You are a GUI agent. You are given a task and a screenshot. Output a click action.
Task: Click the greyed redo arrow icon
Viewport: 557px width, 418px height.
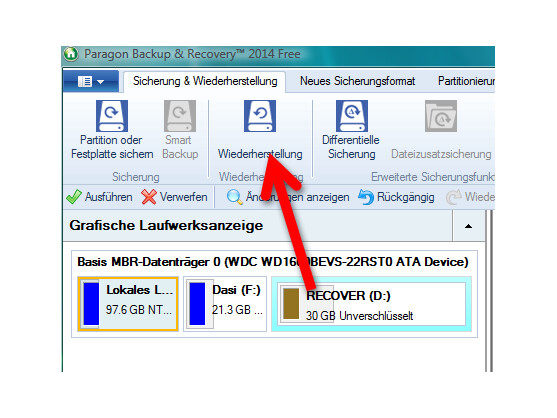point(454,197)
